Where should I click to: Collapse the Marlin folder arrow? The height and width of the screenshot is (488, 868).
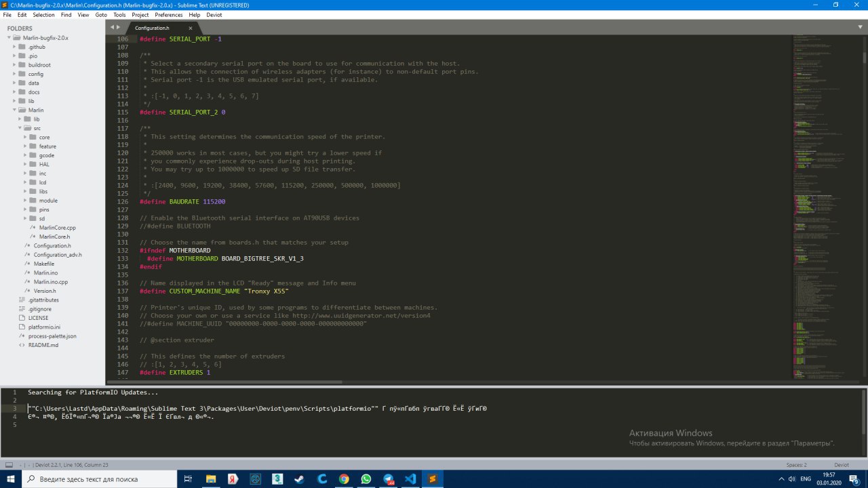click(x=15, y=110)
